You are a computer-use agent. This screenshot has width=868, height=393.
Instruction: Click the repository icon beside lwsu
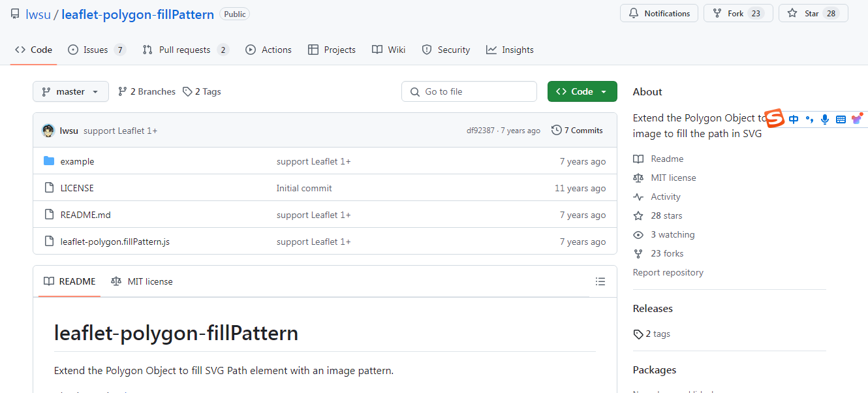click(x=15, y=14)
